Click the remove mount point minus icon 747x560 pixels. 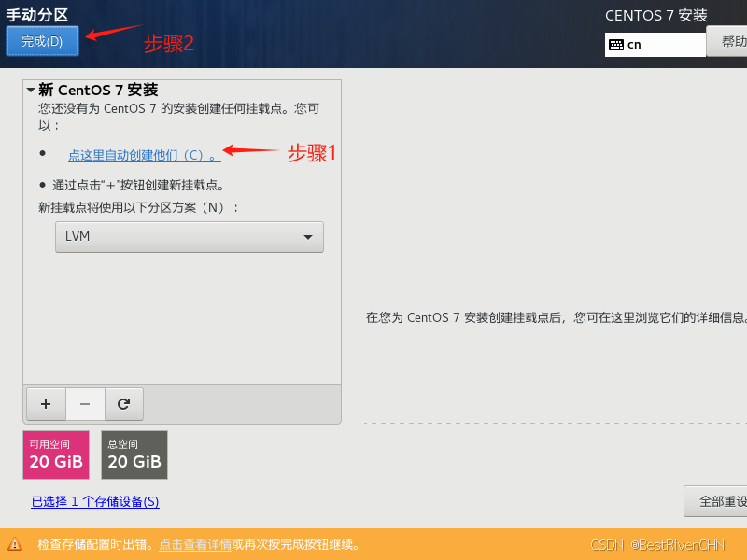(84, 404)
